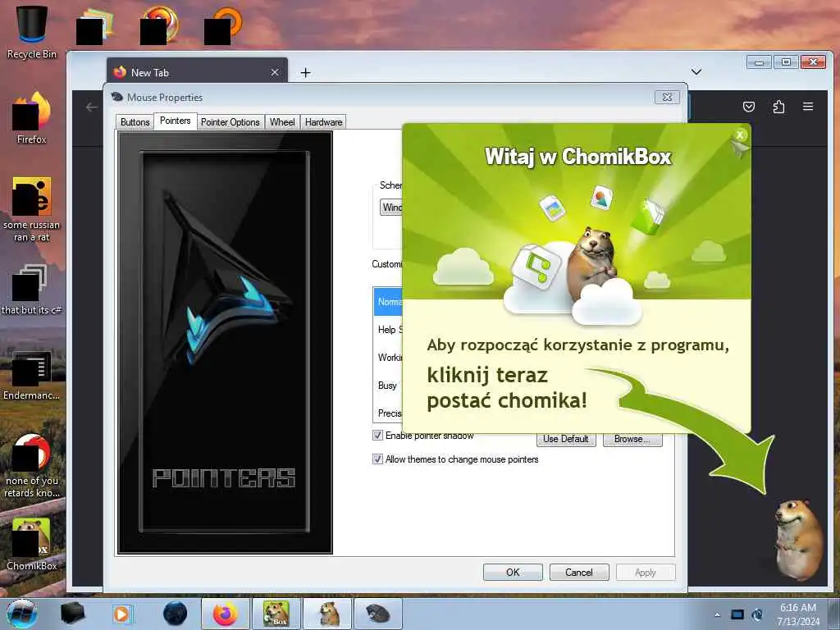Show hidden system tray icons

[717, 614]
